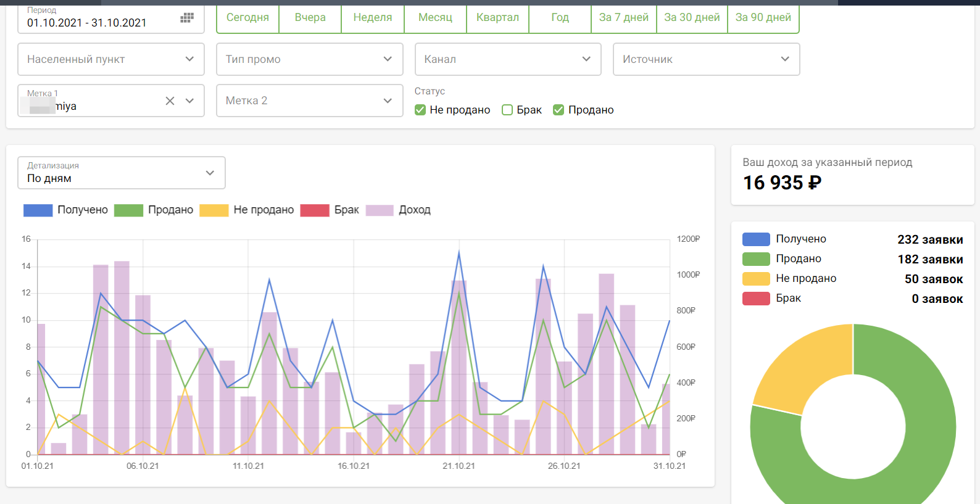
Task: Switch to the Квартал period tab
Action: [497, 17]
